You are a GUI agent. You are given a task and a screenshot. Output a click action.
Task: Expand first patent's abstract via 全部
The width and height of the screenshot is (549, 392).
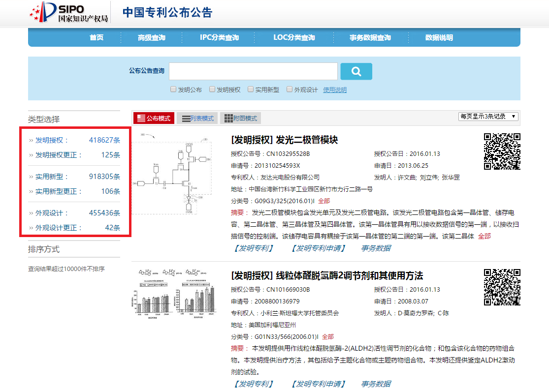pos(484,236)
